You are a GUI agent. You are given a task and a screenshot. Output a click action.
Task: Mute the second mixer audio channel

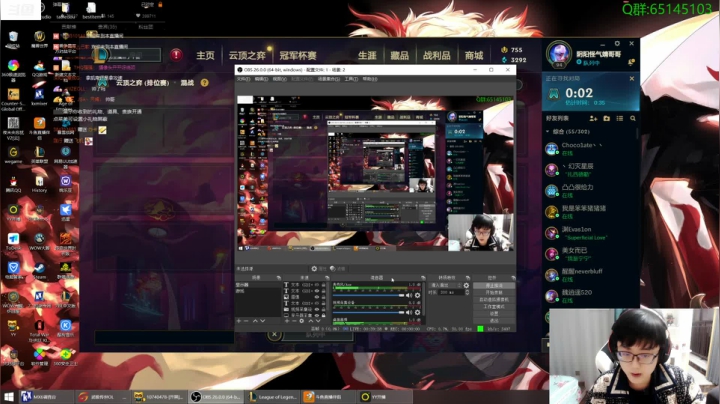(409, 313)
